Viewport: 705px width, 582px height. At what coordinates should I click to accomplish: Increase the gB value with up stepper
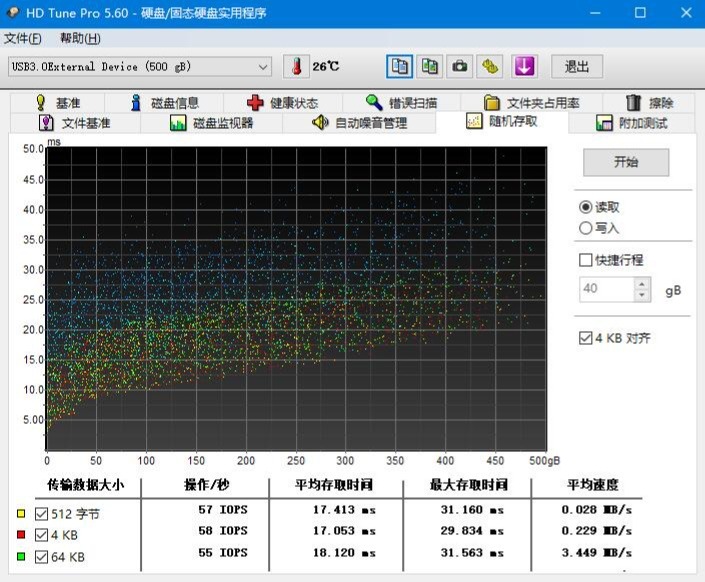click(x=642, y=284)
